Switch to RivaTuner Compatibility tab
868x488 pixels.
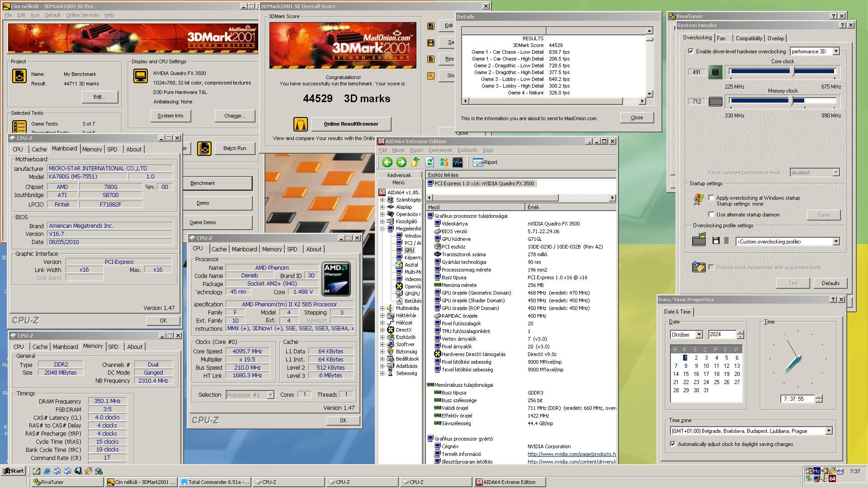pyautogui.click(x=749, y=38)
